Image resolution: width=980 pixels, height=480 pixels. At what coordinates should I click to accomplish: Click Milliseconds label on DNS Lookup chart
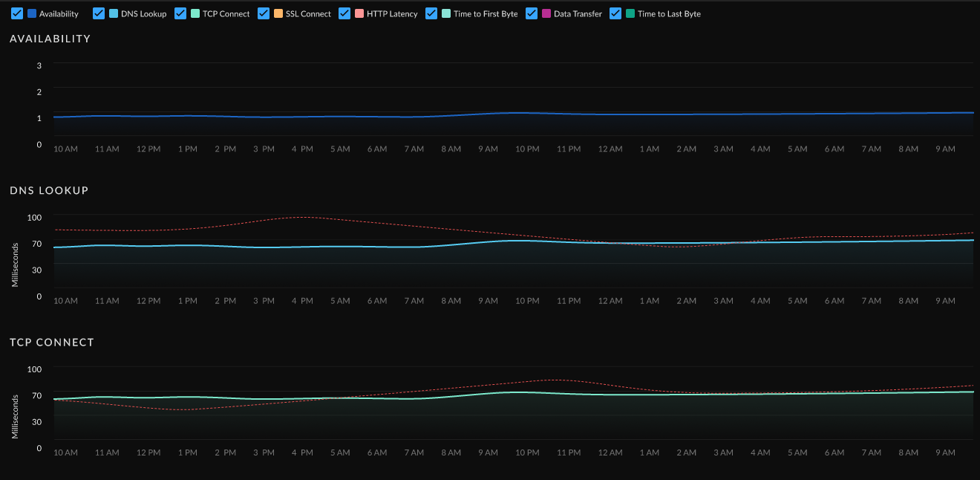[x=15, y=265]
